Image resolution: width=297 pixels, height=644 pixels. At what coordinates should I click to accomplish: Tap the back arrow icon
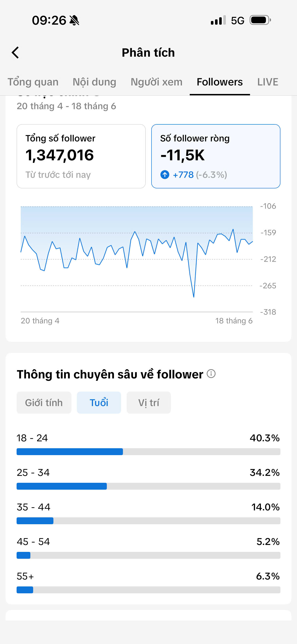pos(15,53)
